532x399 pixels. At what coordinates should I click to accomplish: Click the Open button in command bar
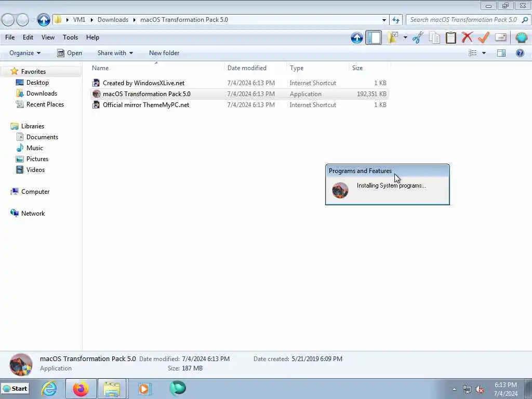[x=70, y=53]
